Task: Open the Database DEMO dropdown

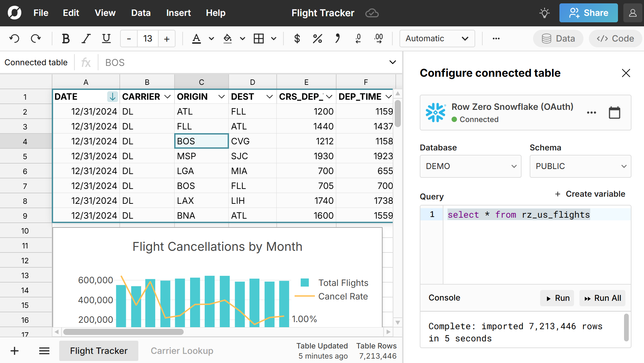Action: tap(470, 166)
